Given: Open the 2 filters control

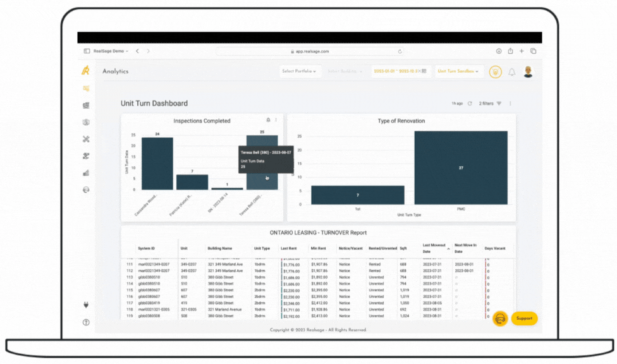Looking at the screenshot, I should click(x=490, y=104).
